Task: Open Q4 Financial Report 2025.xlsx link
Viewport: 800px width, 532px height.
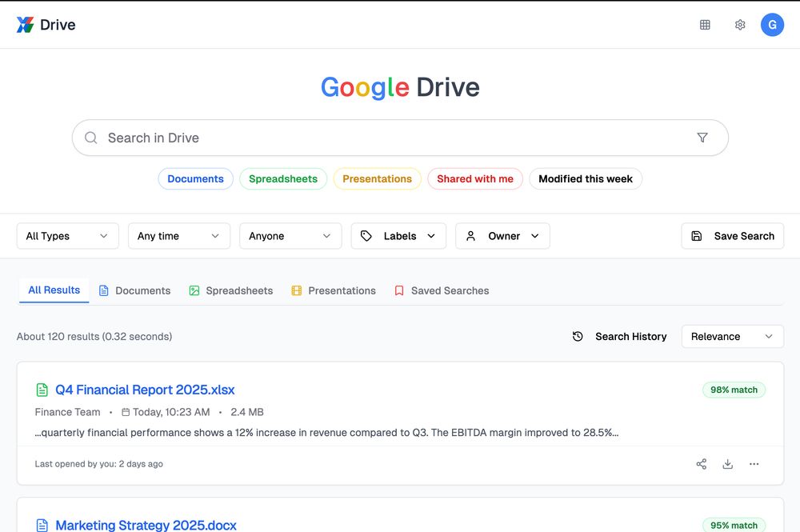Action: point(145,390)
